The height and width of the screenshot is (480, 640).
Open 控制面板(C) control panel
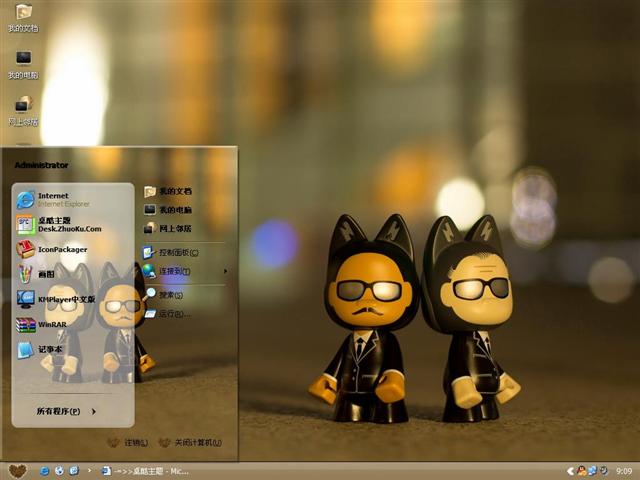[171, 252]
